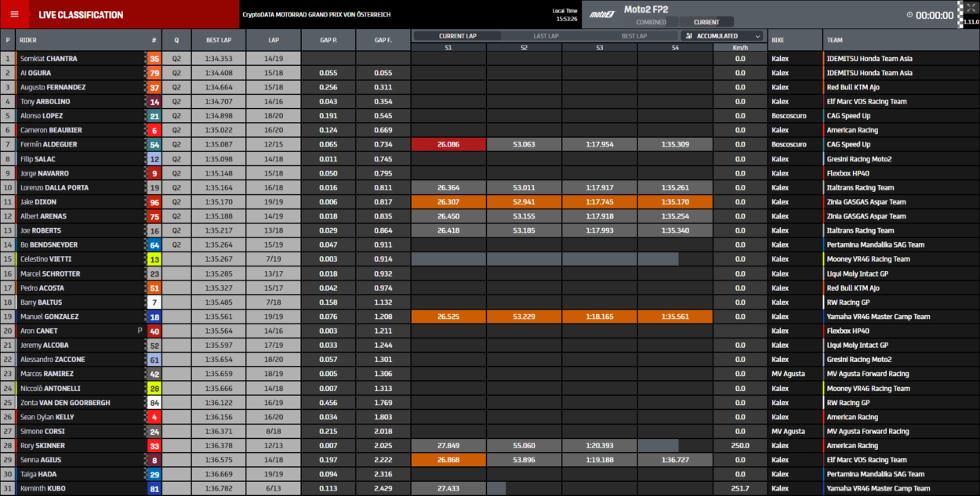Click the Q column header

coord(176,40)
